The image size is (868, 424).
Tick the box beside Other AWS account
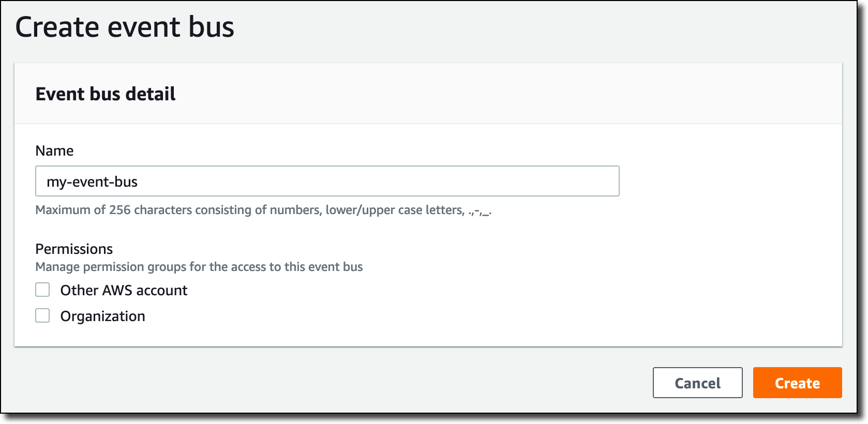click(x=42, y=290)
